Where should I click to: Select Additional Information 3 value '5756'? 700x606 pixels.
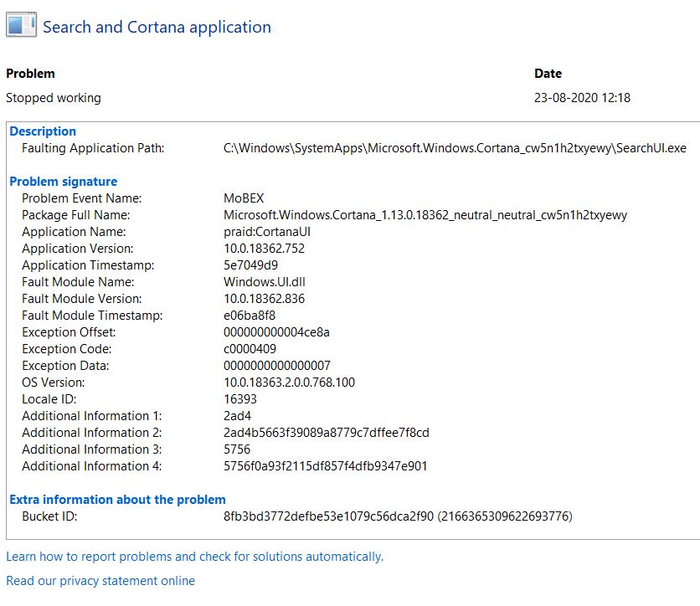point(237,449)
